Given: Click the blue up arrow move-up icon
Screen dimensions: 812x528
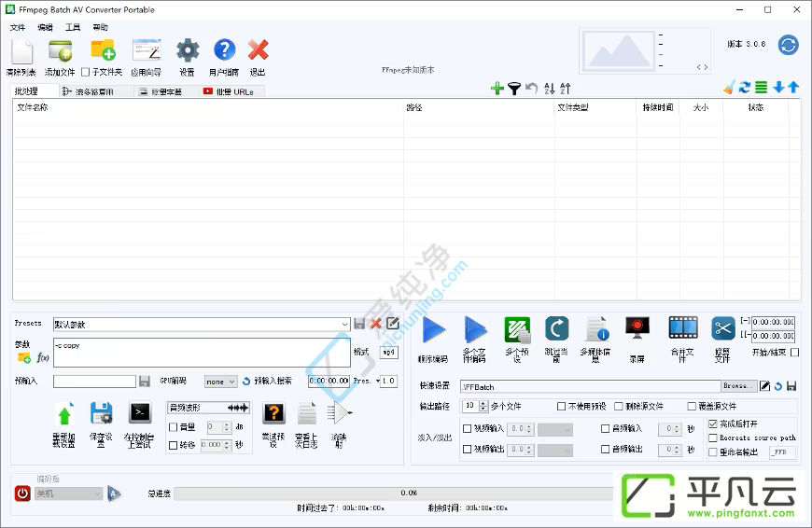Looking at the screenshot, I should 793,88.
